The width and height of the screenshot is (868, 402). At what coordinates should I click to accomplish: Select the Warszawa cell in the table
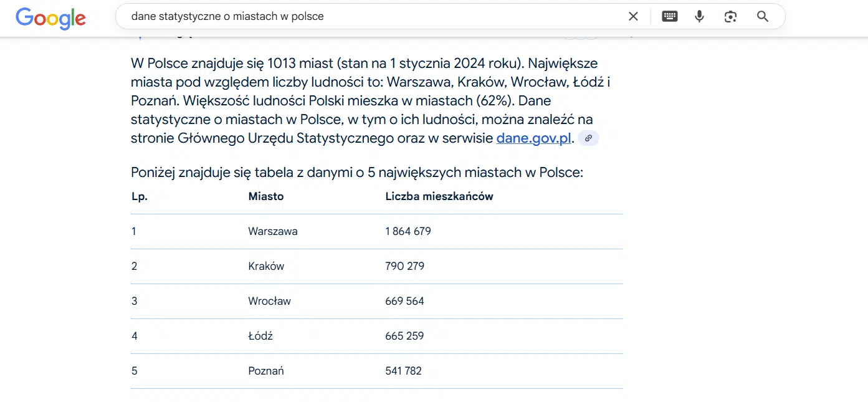pyautogui.click(x=273, y=231)
